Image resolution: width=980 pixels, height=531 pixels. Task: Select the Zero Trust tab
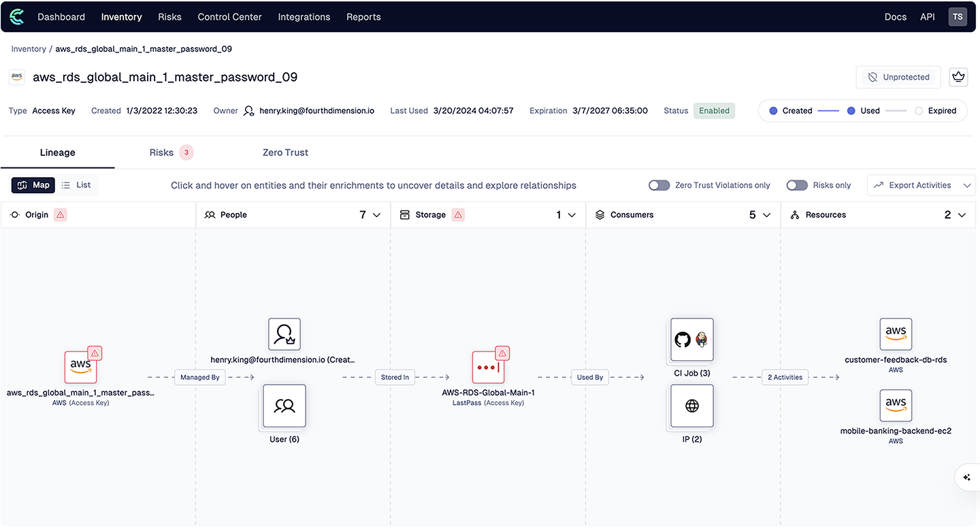point(286,152)
